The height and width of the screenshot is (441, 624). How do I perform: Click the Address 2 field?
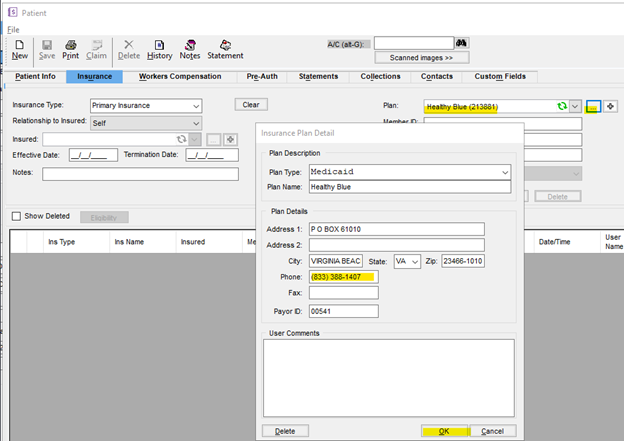[397, 245]
